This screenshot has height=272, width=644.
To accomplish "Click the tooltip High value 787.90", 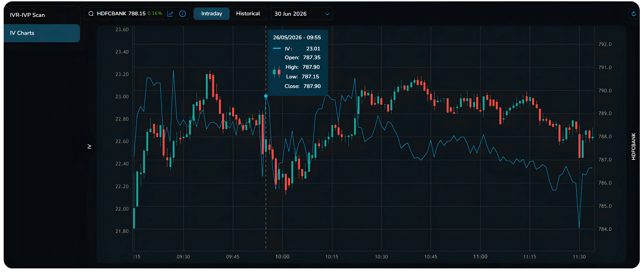I will point(311,67).
